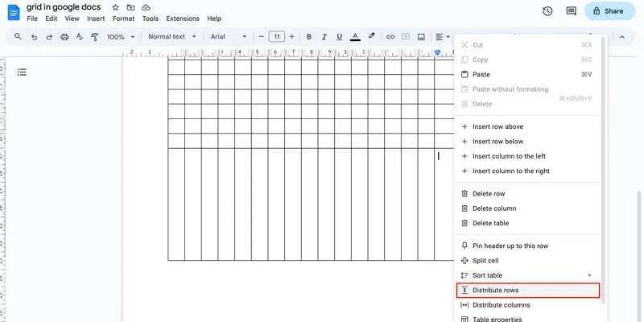This screenshot has height=322, width=644.
Task: Add a comment from the toolbar
Action: [x=406, y=36]
